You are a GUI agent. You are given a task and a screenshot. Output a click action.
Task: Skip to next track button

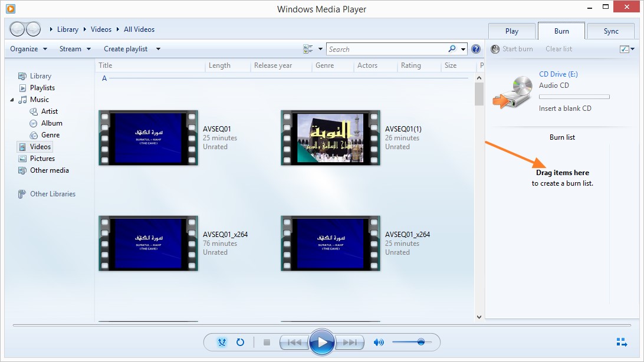point(350,342)
